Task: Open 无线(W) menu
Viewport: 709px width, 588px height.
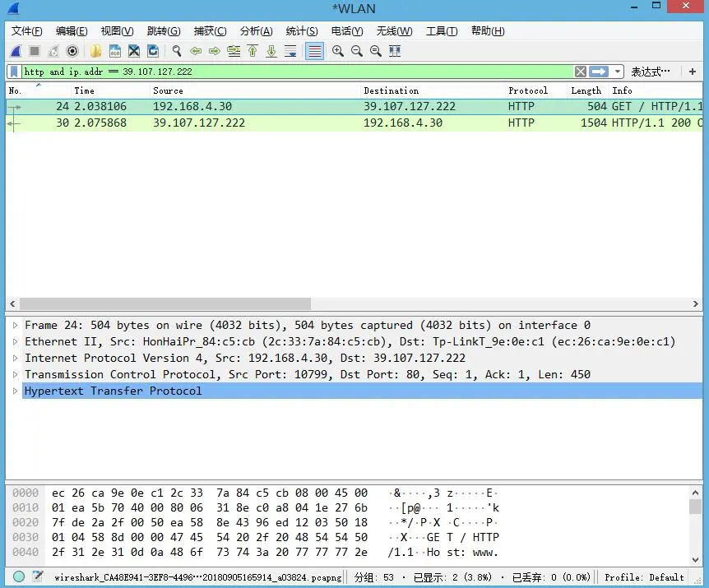Action: (x=394, y=31)
